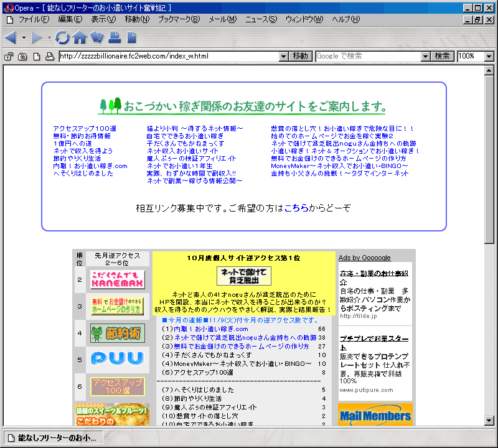Click the ネットで儲けて貧乏脱出 banner button

(x=244, y=276)
